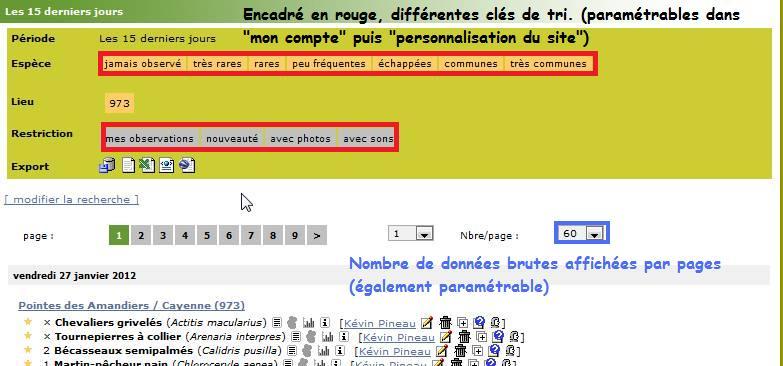Toggle the 'jamais observé' species filter
Image resolution: width=783 pixels, height=366 pixels.
click(143, 63)
